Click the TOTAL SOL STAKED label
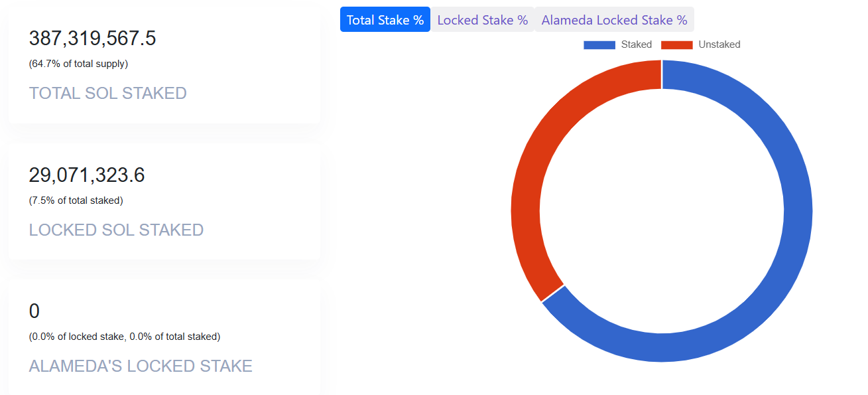 (108, 93)
